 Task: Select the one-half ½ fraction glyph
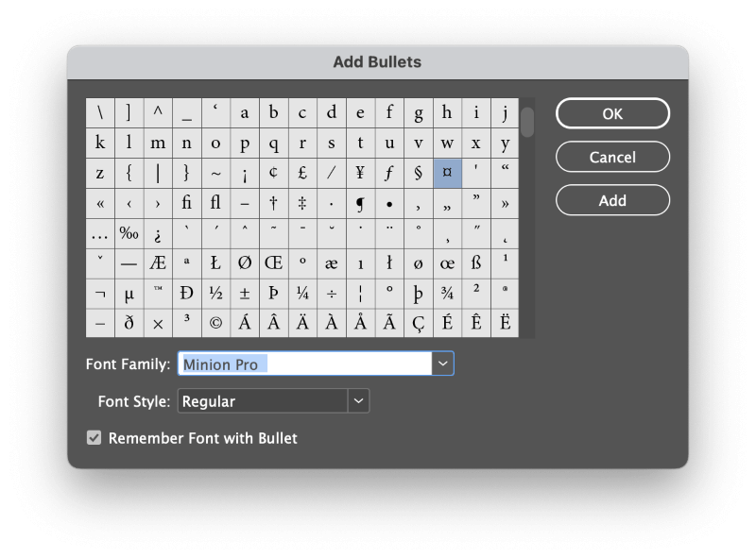(215, 293)
